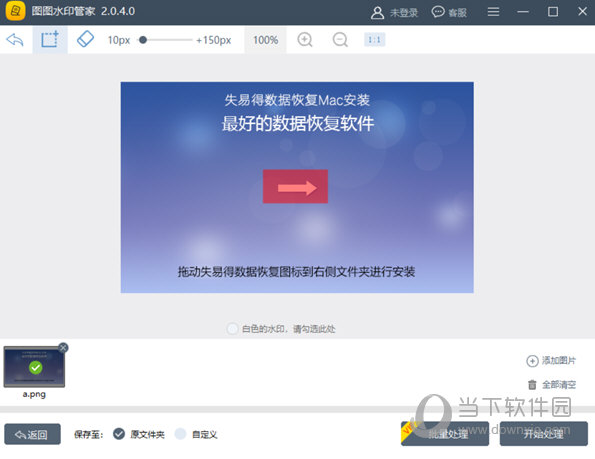This screenshot has width=595, height=459.
Task: Click the Add Image button
Action: 551,360
